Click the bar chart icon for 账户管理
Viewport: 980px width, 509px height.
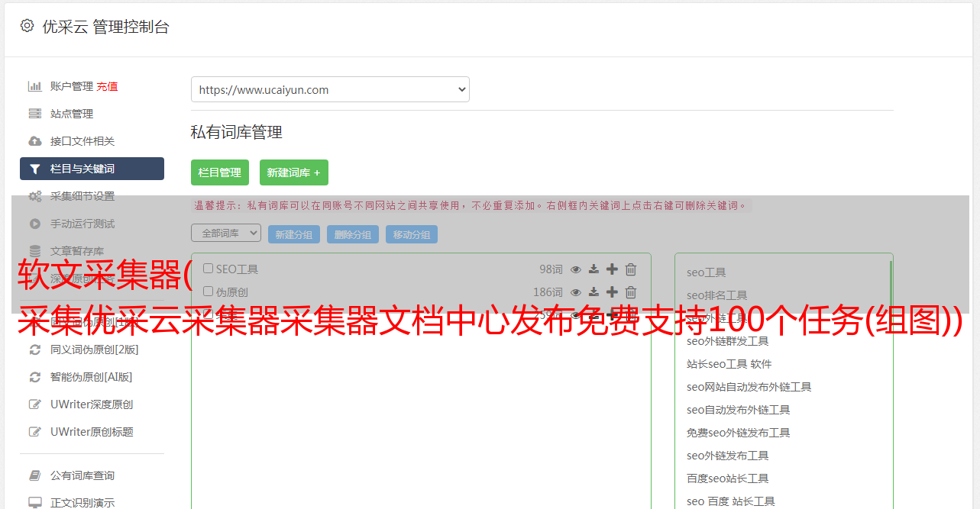pyautogui.click(x=35, y=86)
